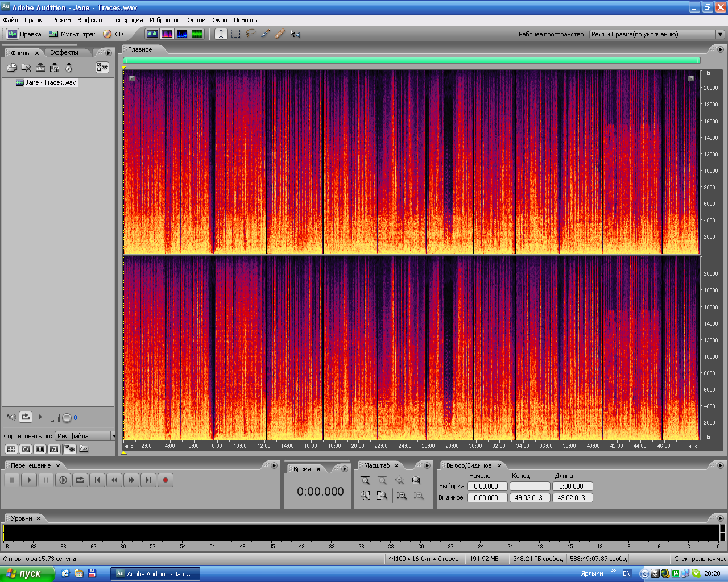Switch to waveform display view icon
Screen dimensions: 728x582
152,34
